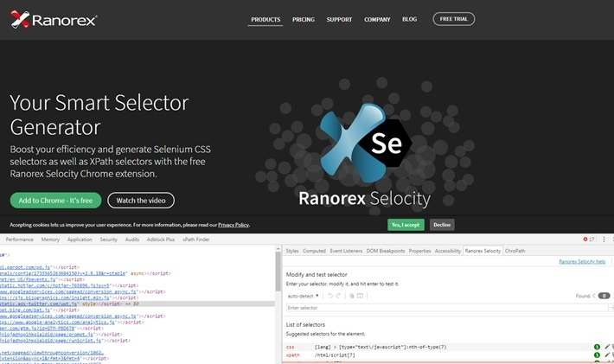Accept cookies with Yes, I accept
This screenshot has width=614, height=364.
[x=406, y=225]
